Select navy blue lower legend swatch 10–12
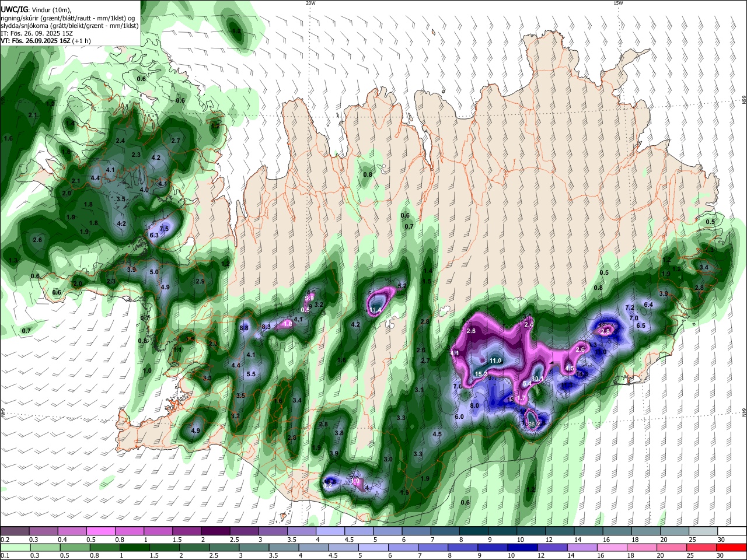This screenshot has width=747, height=560. click(522, 547)
